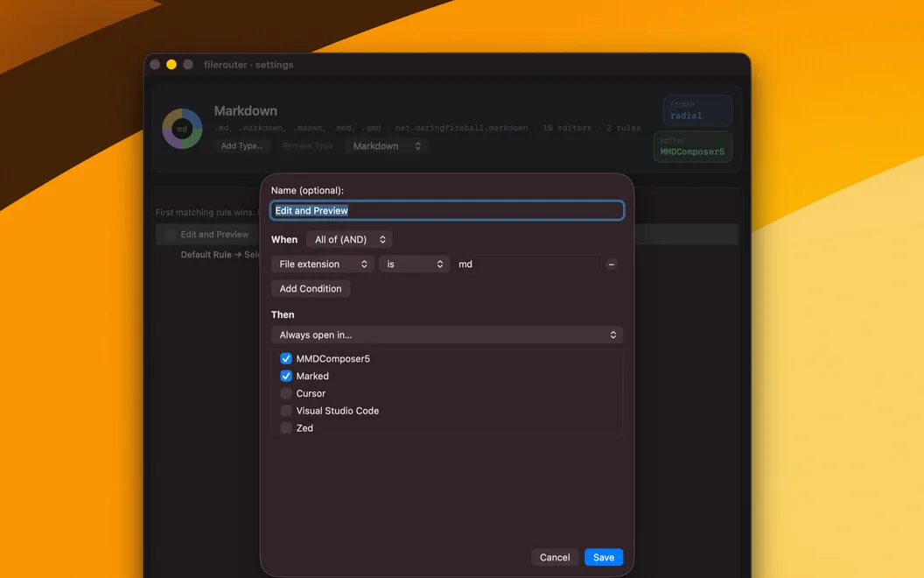Click the MMDComposer5 list label
The image size is (924, 578).
click(333, 358)
